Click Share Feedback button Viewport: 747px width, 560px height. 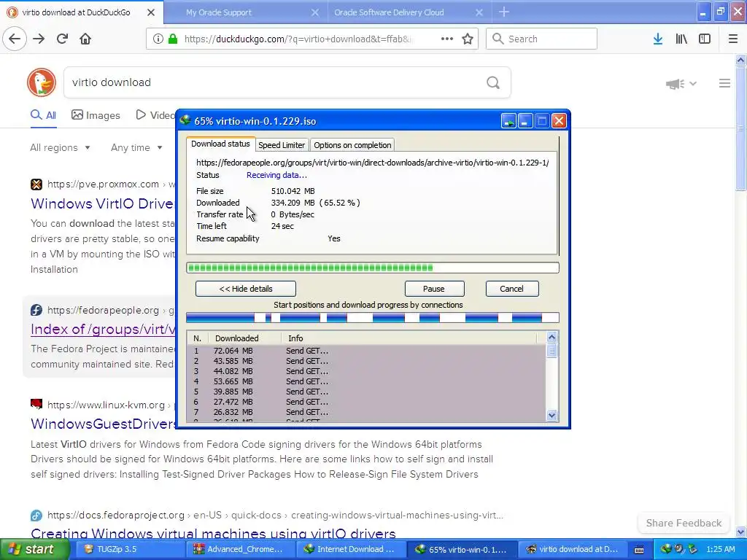pyautogui.click(x=684, y=523)
